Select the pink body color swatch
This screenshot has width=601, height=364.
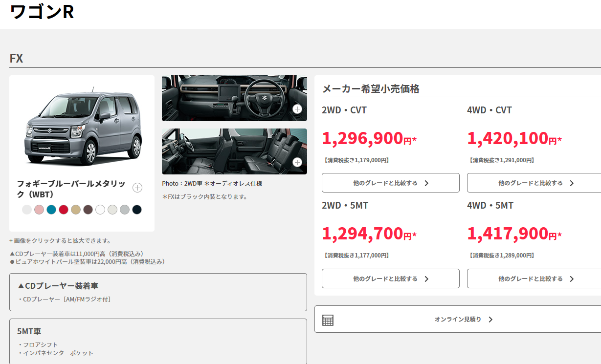(x=39, y=210)
